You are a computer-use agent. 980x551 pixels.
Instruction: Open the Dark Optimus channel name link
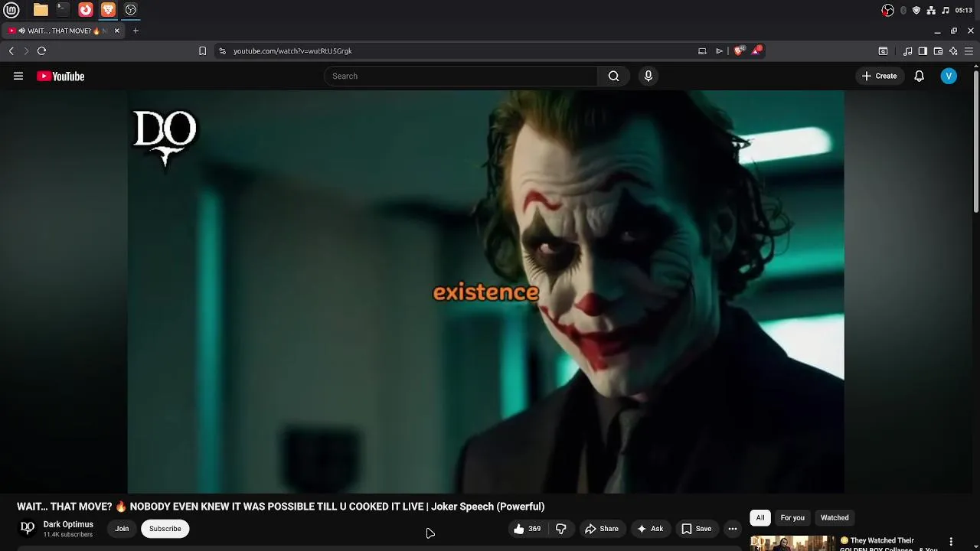[x=68, y=524]
